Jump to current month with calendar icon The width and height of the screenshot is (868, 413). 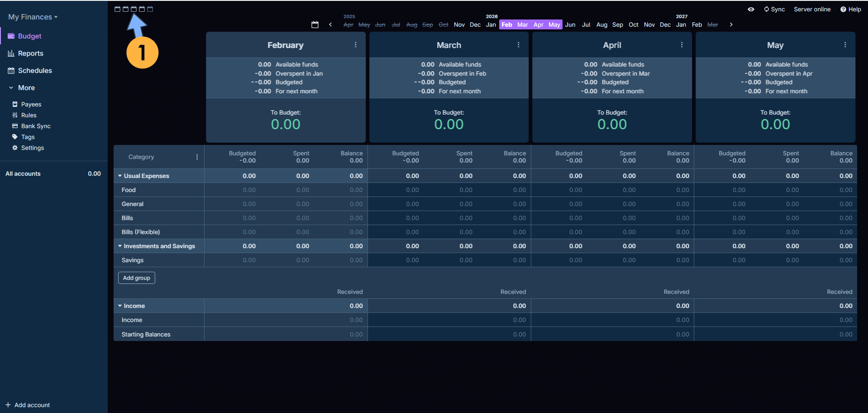pyautogui.click(x=315, y=24)
